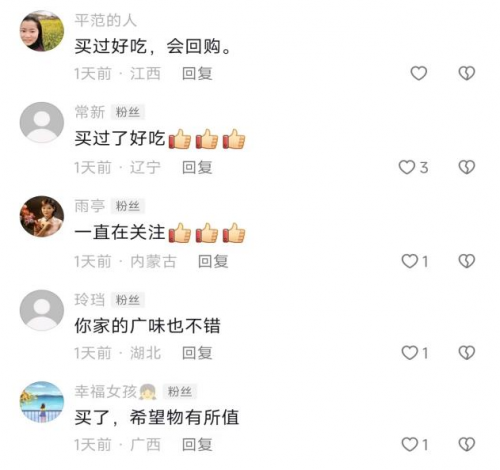Dislike the comment from 湖北
Viewport: 500px width, 470px height.
click(x=467, y=353)
